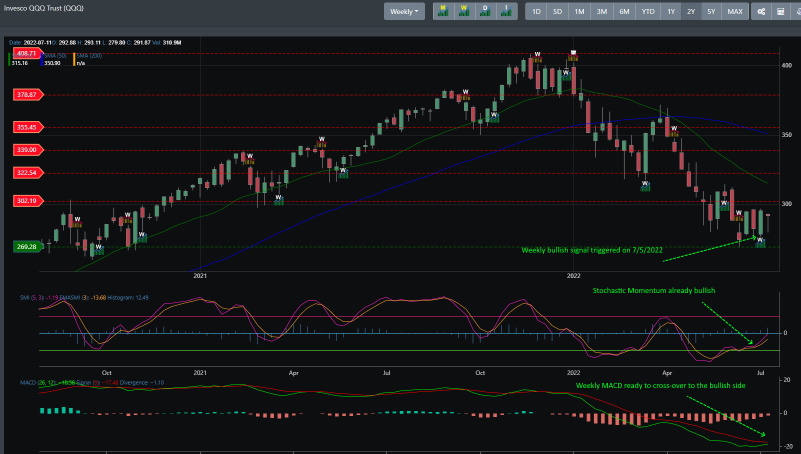
Task: Click the SMA (50) legend label
Action: (x=56, y=56)
